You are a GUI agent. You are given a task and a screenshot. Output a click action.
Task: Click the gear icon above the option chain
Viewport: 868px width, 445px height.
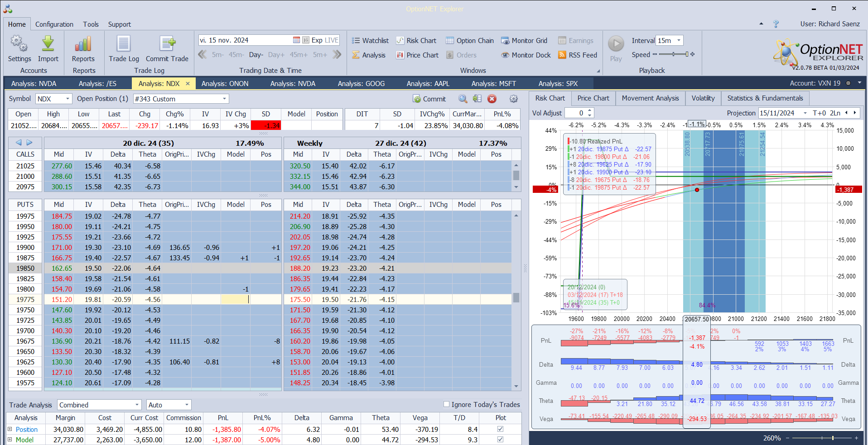(513, 99)
